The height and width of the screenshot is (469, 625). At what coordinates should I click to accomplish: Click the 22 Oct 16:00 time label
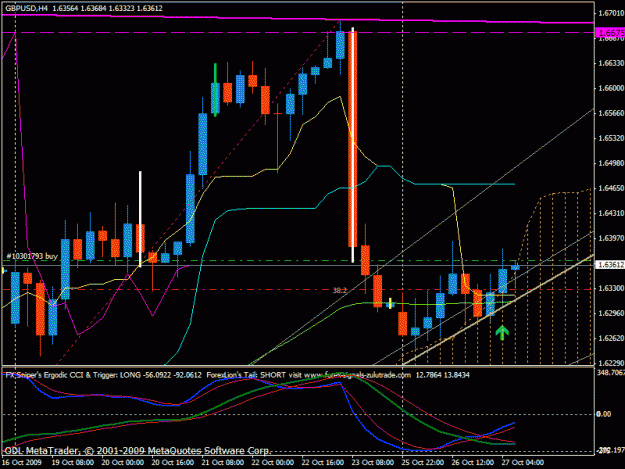tap(322, 463)
